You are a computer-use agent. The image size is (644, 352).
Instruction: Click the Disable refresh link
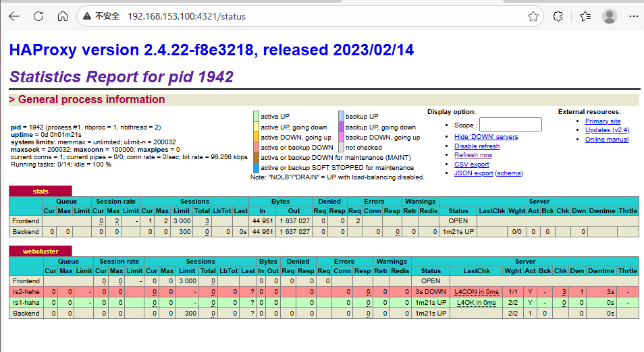point(477,146)
